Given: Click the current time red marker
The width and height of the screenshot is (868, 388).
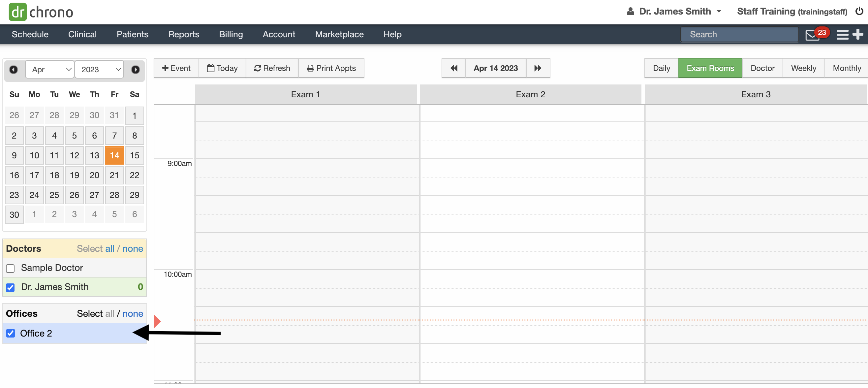Looking at the screenshot, I should [157, 321].
